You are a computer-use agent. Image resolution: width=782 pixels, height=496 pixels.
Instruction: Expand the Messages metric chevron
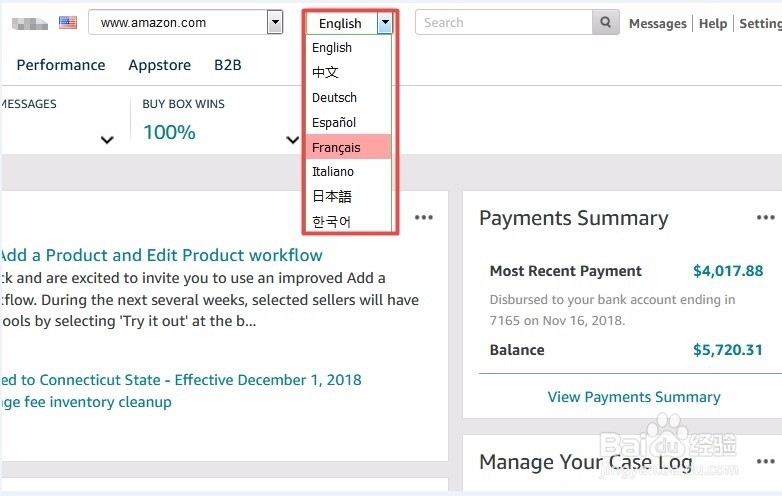tap(107, 140)
